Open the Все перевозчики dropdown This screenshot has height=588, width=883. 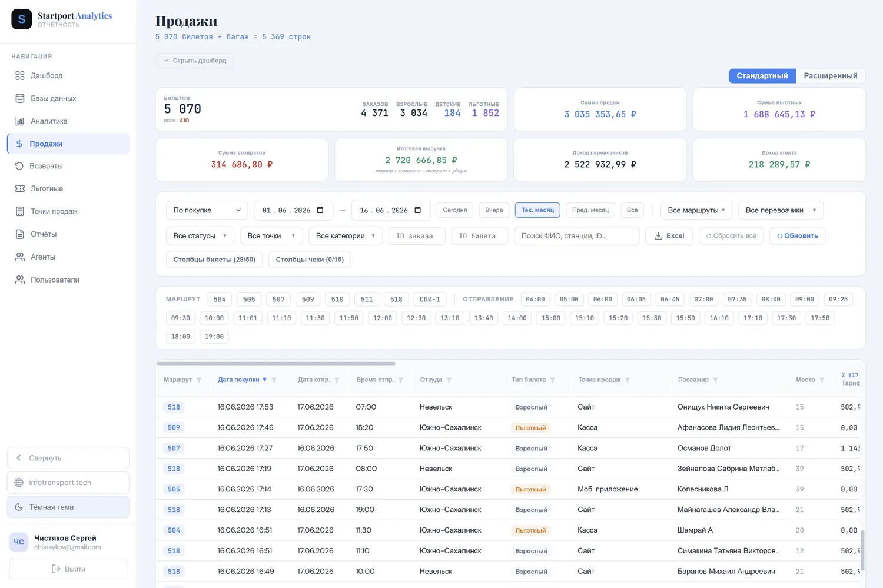(781, 210)
